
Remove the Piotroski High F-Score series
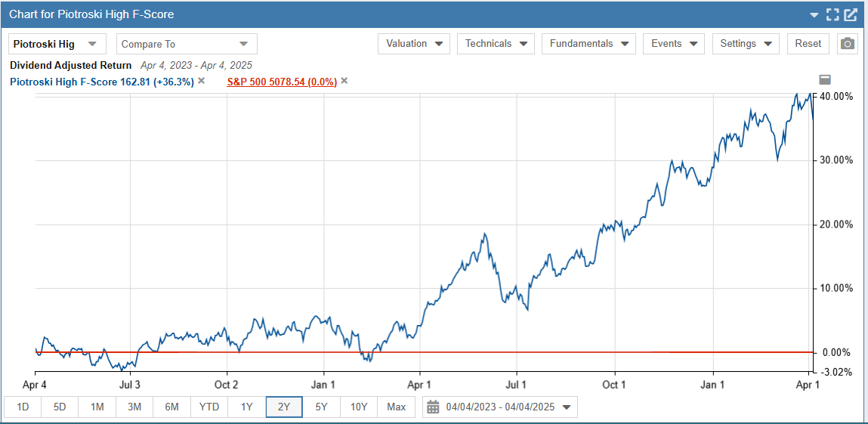click(x=202, y=81)
